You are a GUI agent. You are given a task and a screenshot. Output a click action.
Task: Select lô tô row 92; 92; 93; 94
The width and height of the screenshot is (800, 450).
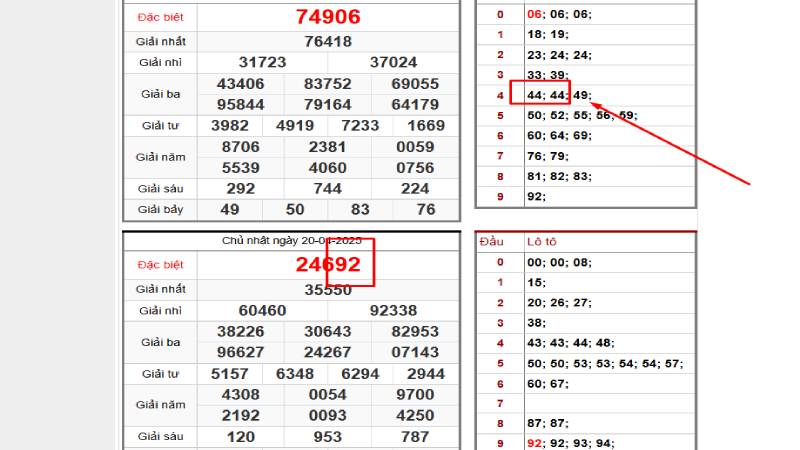(570, 443)
